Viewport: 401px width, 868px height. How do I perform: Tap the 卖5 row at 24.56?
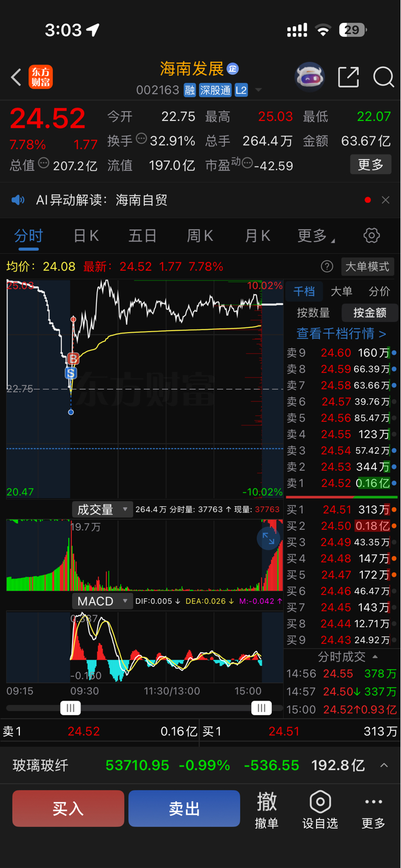[x=342, y=418]
